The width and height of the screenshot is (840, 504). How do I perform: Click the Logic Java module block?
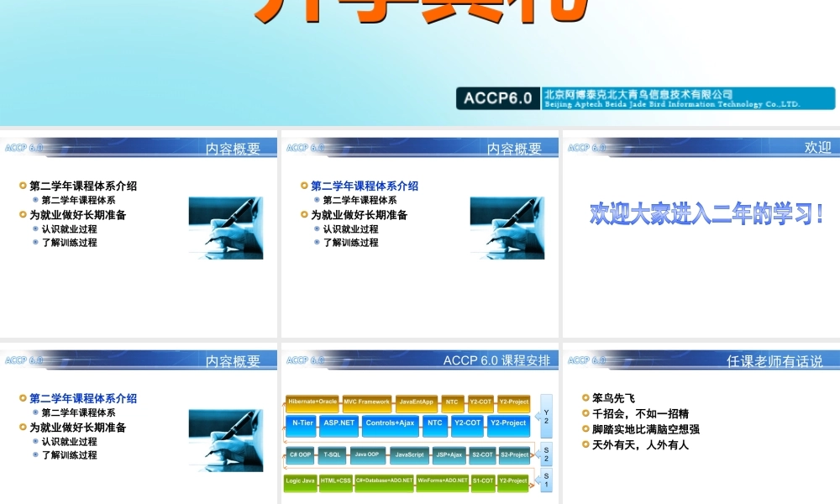300,481
